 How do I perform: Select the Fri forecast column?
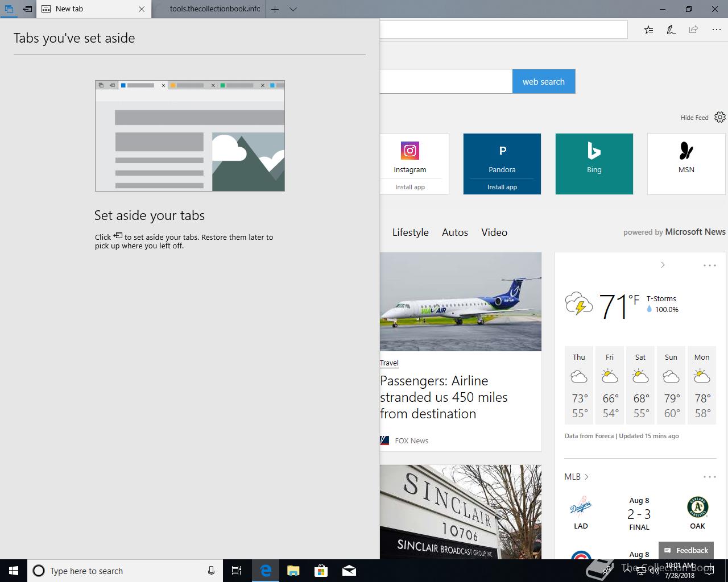(x=610, y=385)
